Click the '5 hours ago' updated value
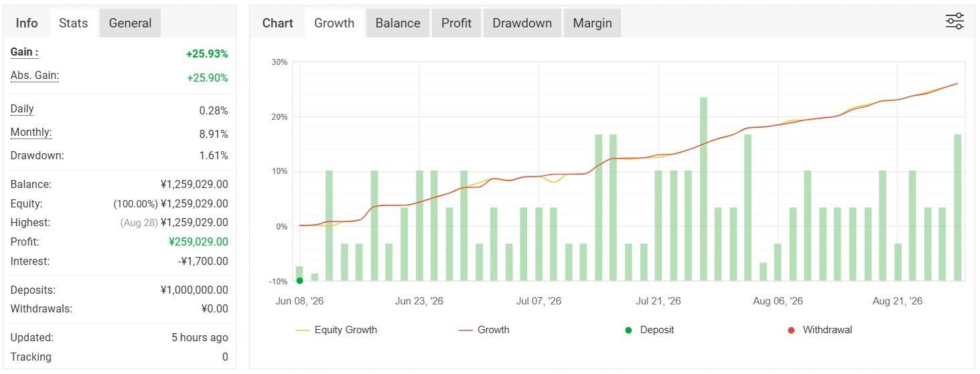 (x=200, y=338)
